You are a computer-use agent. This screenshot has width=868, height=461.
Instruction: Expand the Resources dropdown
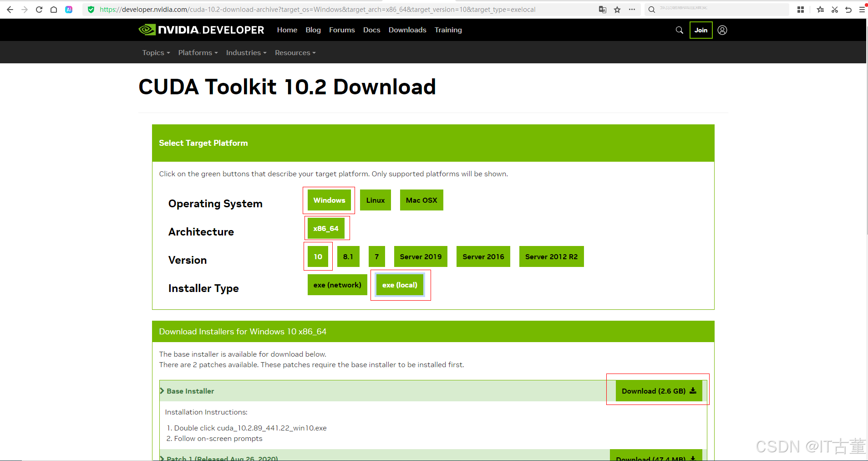point(295,53)
